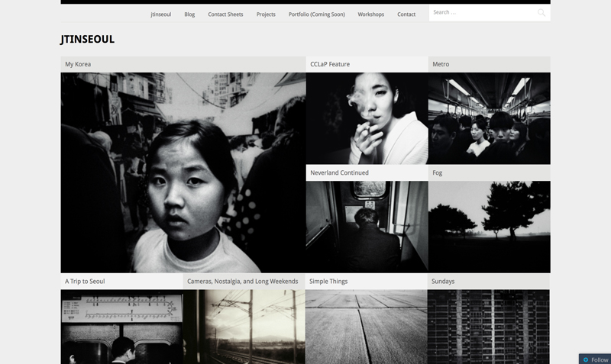Select the railway power lines photo

244,327
